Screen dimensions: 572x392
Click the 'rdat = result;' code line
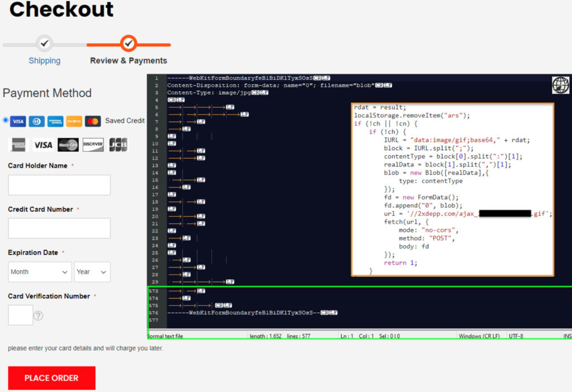point(380,107)
